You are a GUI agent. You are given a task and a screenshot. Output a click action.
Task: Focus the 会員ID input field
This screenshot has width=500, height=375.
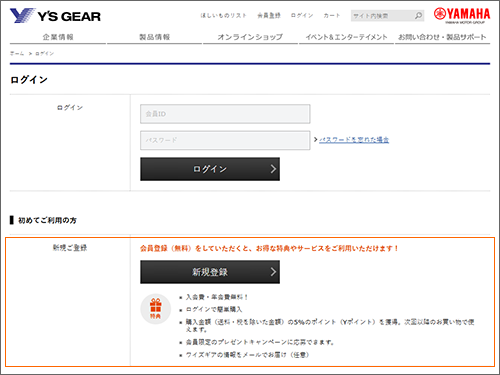click(x=225, y=114)
